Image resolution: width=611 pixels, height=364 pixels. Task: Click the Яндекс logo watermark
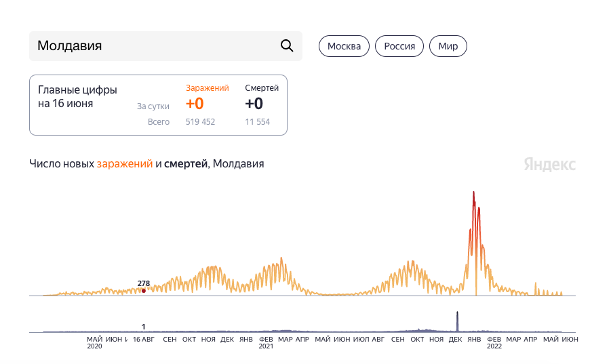pyautogui.click(x=549, y=164)
